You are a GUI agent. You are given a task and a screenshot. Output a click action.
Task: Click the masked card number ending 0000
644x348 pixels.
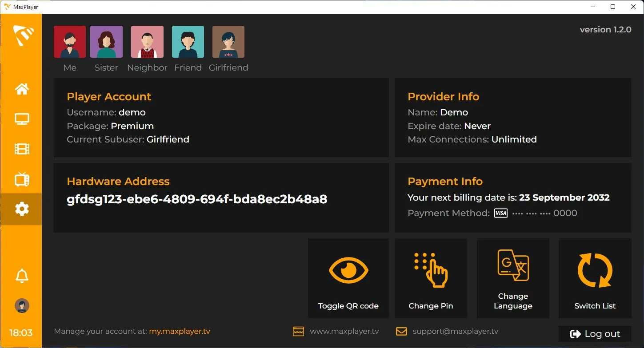click(x=545, y=213)
